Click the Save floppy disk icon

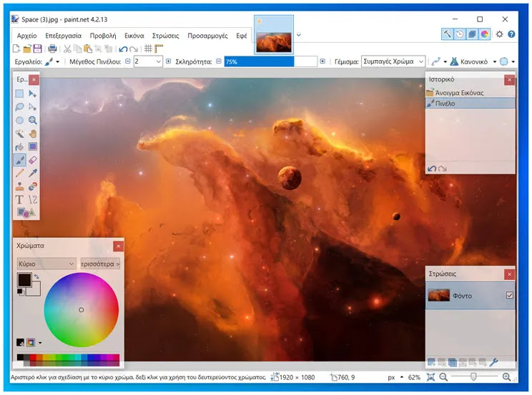tap(37, 49)
